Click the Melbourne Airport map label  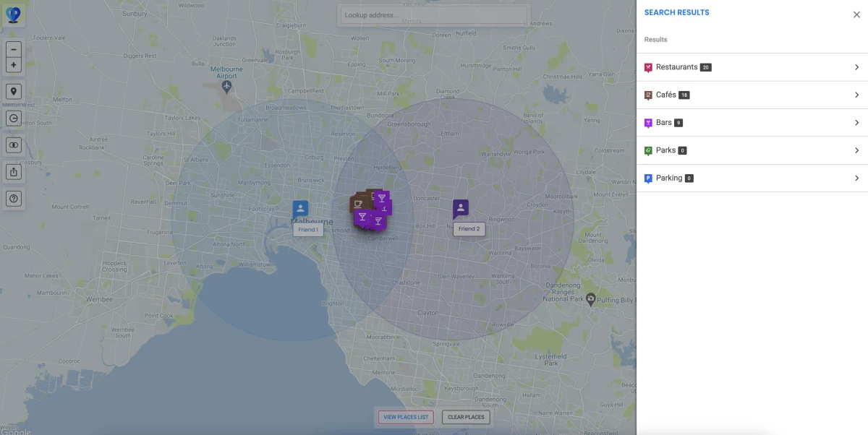pos(226,72)
